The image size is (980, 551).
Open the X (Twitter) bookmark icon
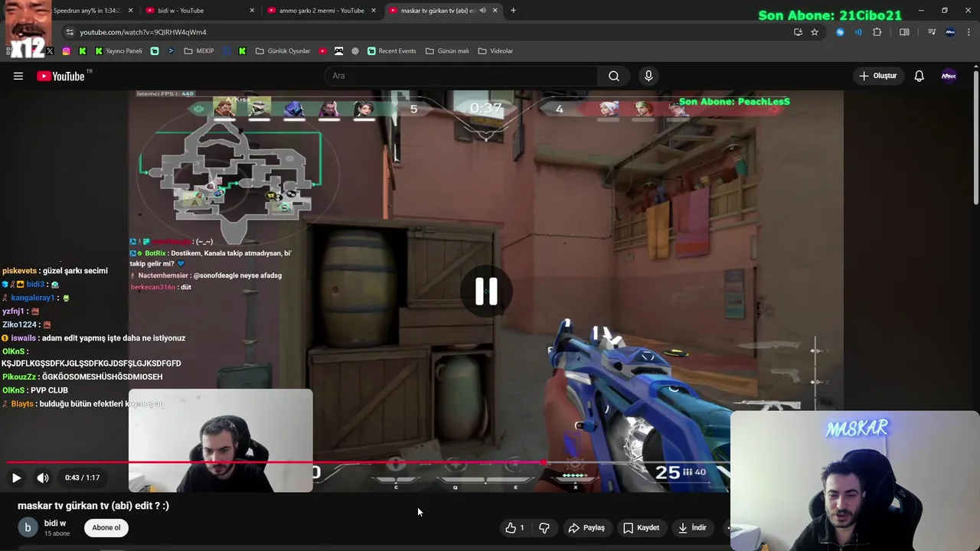[x=50, y=51]
